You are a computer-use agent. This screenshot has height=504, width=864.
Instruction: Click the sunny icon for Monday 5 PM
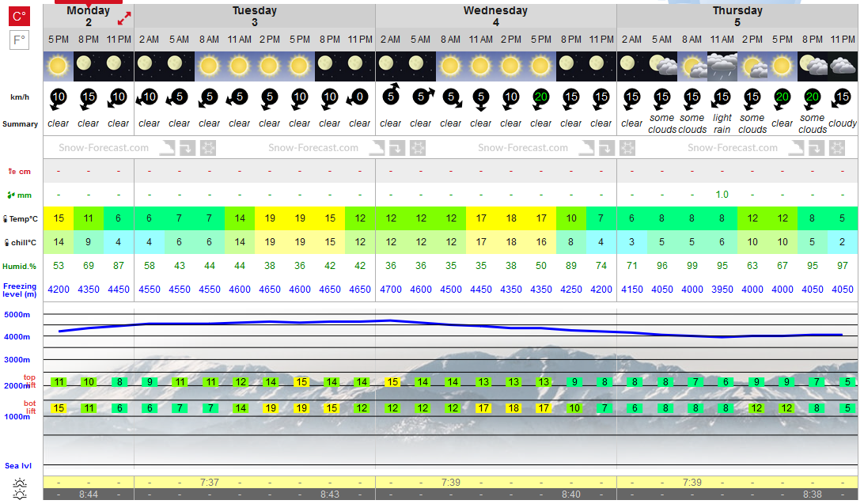[59, 66]
